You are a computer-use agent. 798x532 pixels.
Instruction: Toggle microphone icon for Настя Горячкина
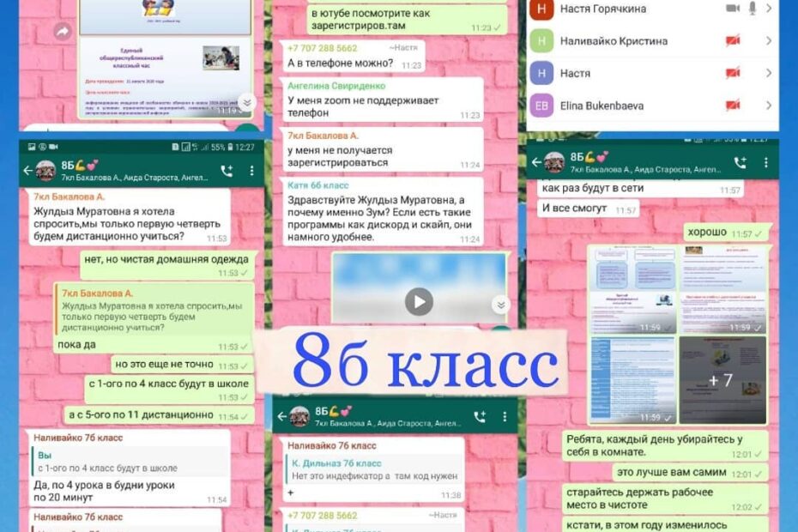click(x=753, y=8)
